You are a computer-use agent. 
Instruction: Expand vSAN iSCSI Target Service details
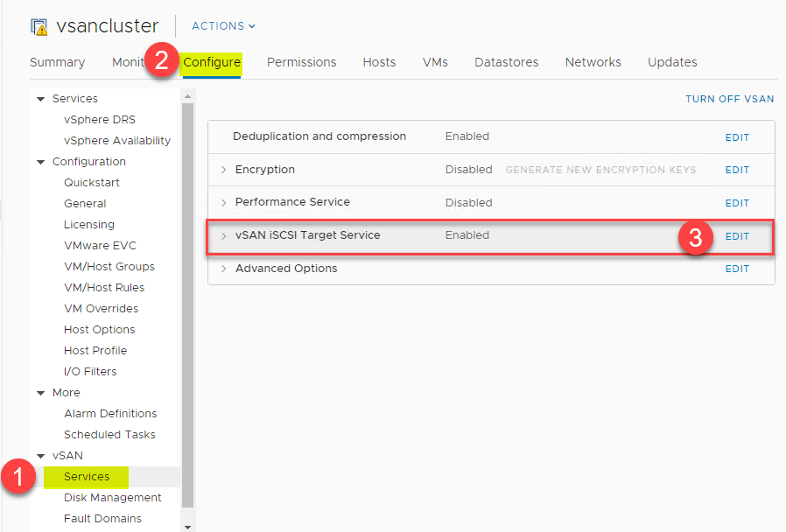coord(224,235)
